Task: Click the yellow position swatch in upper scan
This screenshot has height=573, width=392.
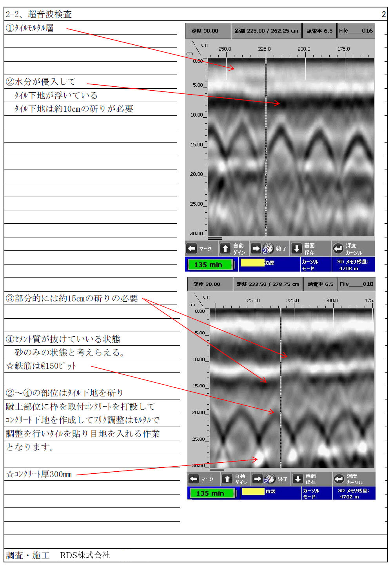Action: 252,263
